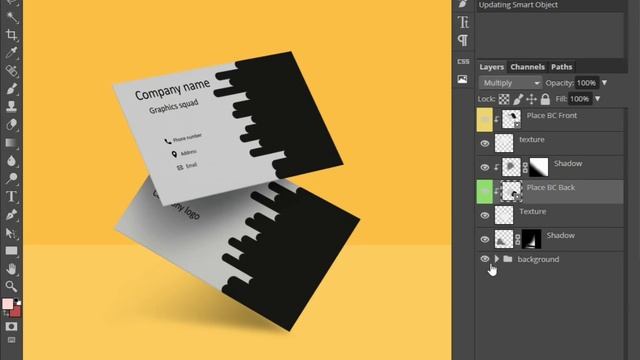The width and height of the screenshot is (640, 360).
Task: Lock all with padlock icon
Action: (545, 99)
